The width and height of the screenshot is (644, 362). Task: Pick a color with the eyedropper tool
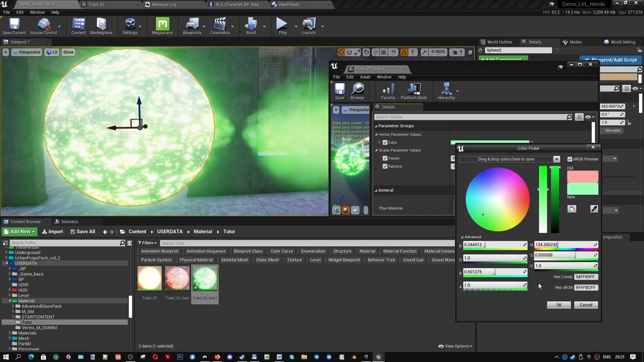(594, 209)
